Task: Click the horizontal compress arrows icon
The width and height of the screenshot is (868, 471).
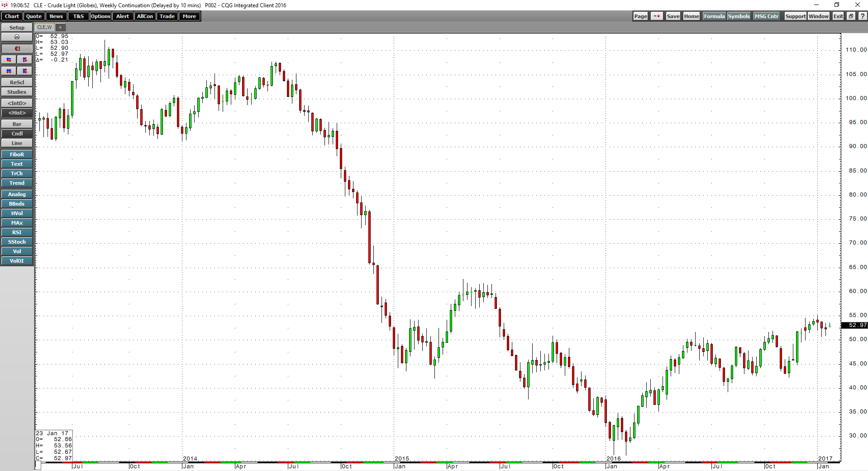Action: pyautogui.click(x=9, y=71)
